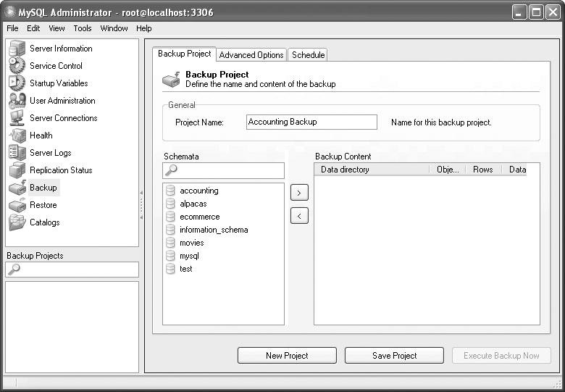This screenshot has width=565, height=392.
Task: Click the Backup Projects search field
Action: click(72, 270)
